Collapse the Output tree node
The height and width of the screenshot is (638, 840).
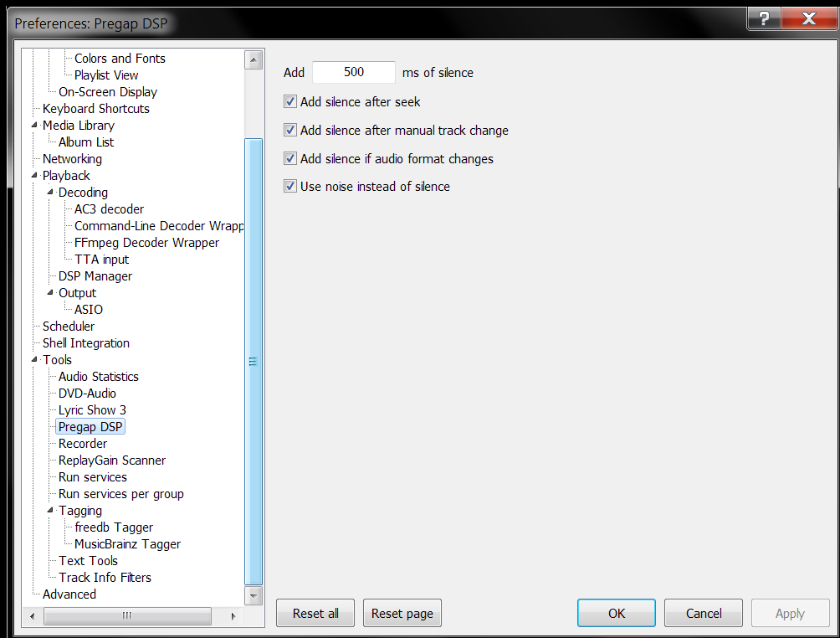coord(50,293)
